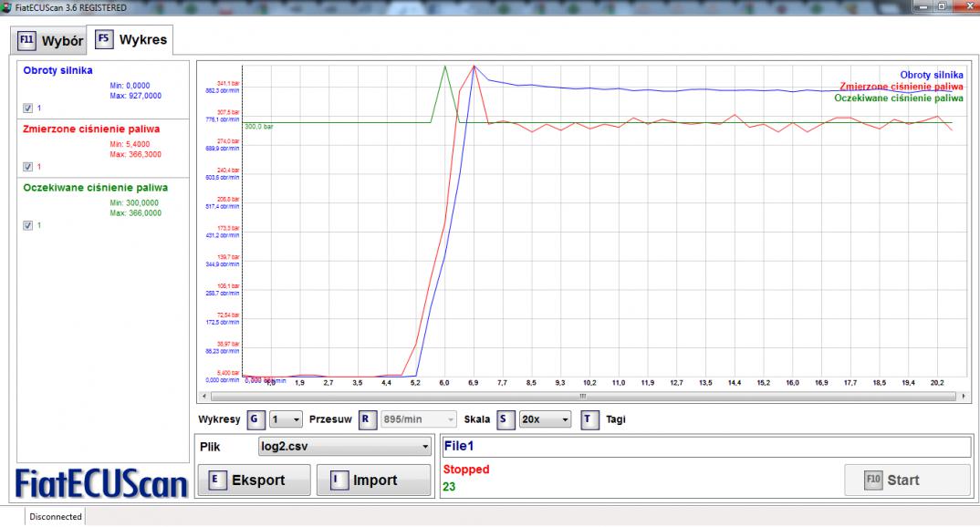Click Oczekiwane ciśnienie paliwa legend label in chart
The width and height of the screenshot is (980, 527).
[x=898, y=98]
